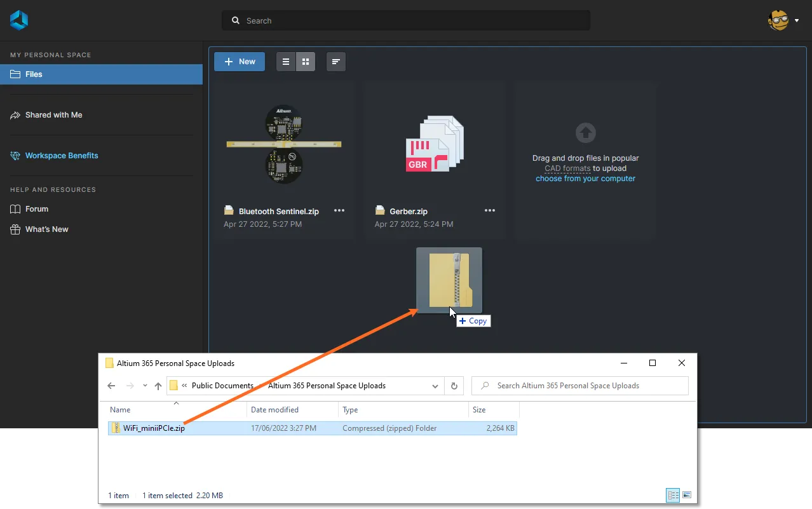Click the search magnifier icon
The image size is (812, 509).
pyautogui.click(x=236, y=20)
